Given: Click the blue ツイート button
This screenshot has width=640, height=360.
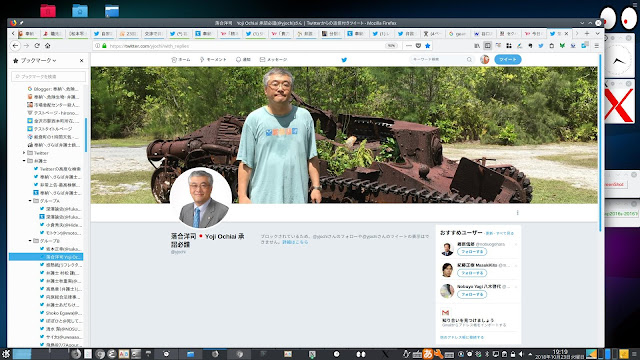Looking at the screenshot, I should pyautogui.click(x=508, y=60).
